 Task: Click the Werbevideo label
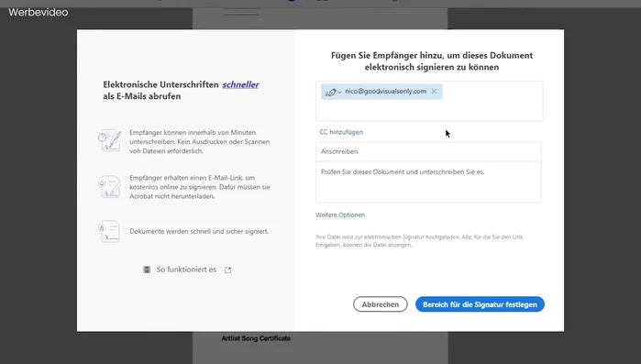pos(39,12)
